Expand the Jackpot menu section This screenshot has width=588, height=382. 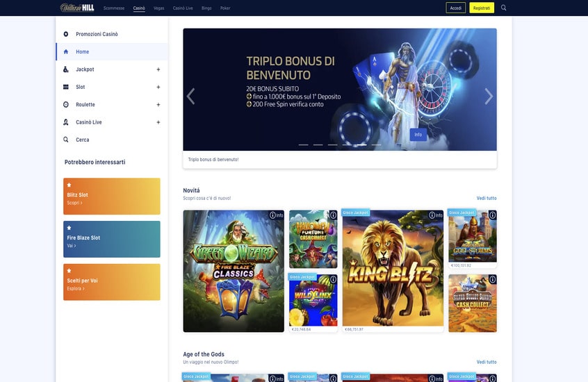pyautogui.click(x=158, y=69)
